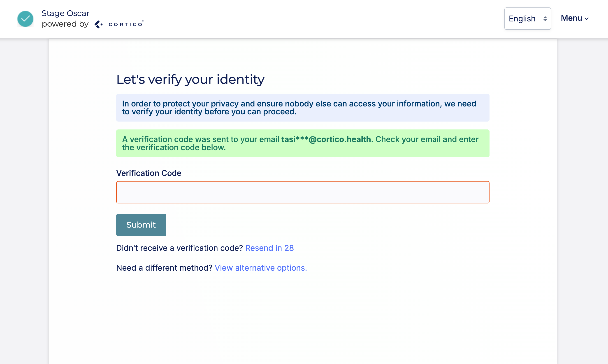Click the chevron beside Menu
Image resolution: width=608 pixels, height=364 pixels.
point(587,19)
